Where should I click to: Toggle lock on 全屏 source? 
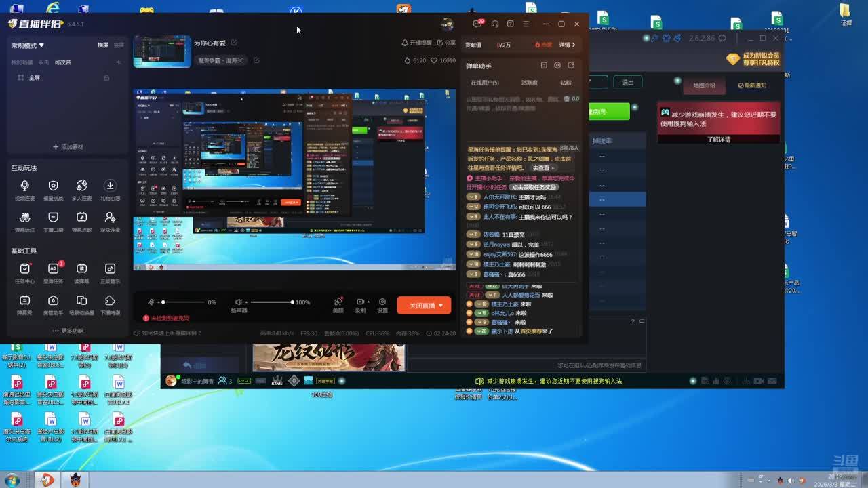106,78
